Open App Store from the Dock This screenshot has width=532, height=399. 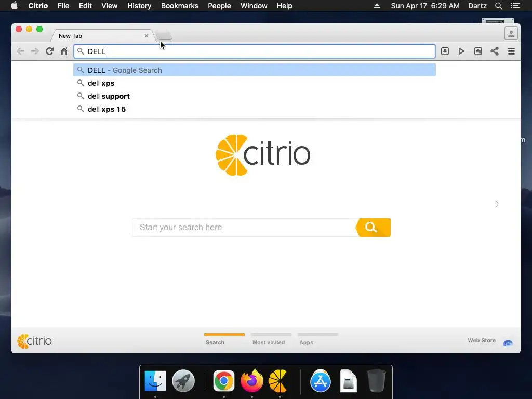[x=320, y=381]
